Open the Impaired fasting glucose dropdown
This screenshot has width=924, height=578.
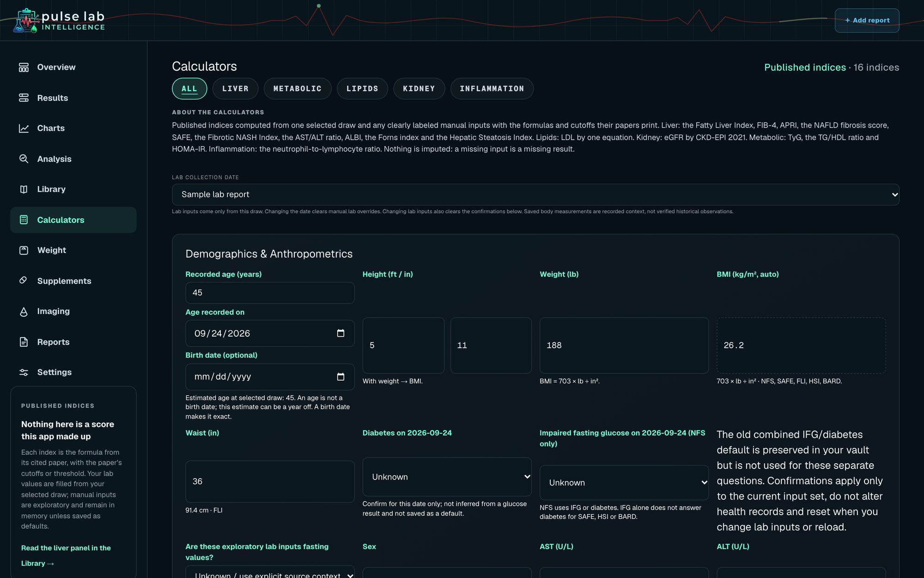tap(624, 483)
